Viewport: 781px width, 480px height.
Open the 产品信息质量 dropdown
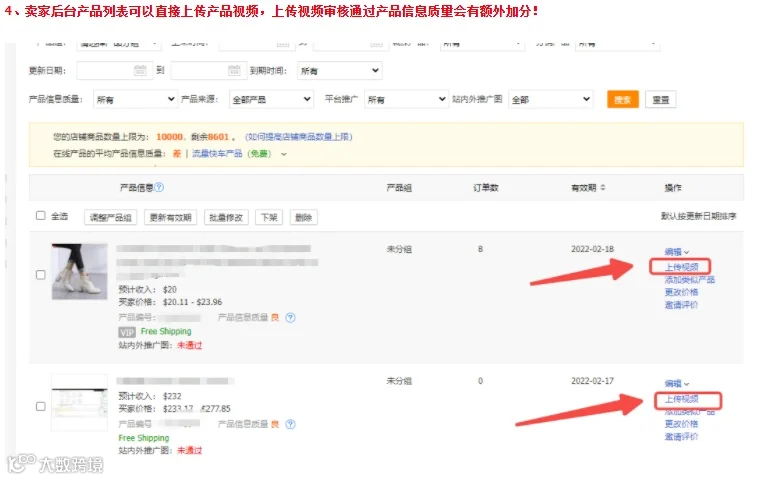[x=135, y=100]
